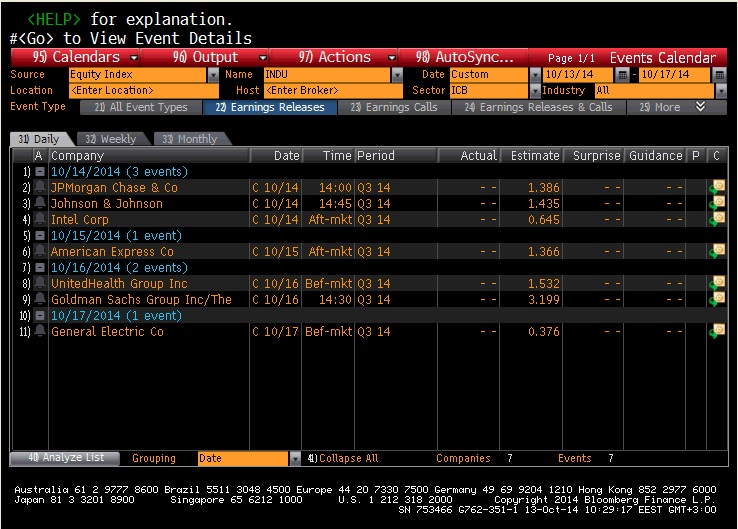Toggle alert bell for Johnson & Johnson

point(40,203)
